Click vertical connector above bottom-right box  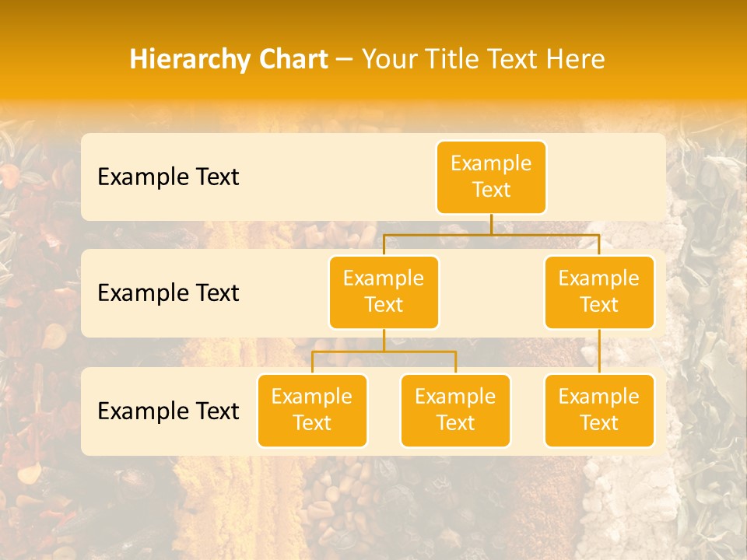(599, 352)
